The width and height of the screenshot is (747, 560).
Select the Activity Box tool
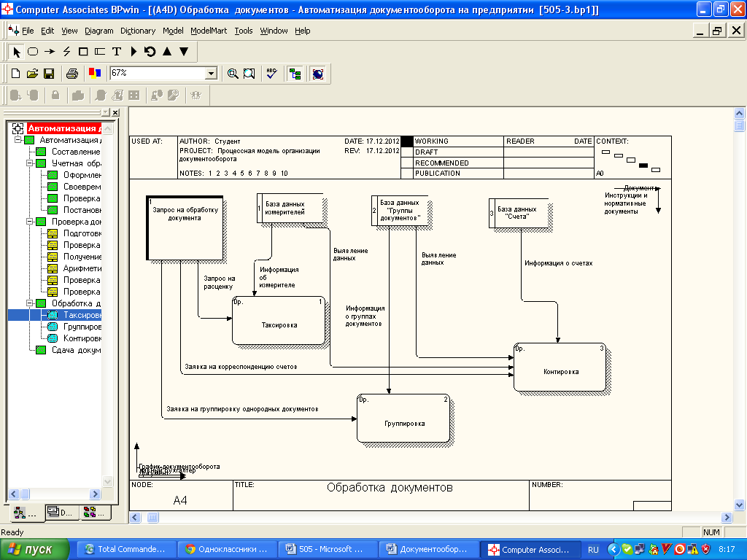33,52
